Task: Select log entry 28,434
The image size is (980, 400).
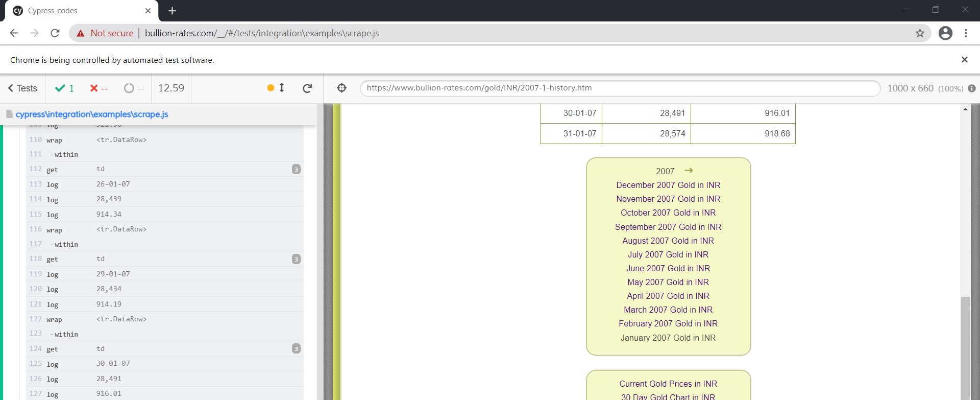Action: (165, 289)
